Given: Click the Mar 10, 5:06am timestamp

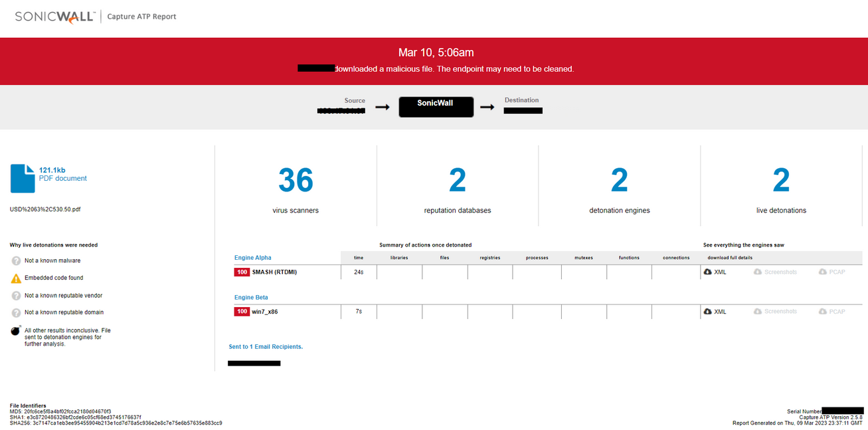Looking at the screenshot, I should 436,53.
